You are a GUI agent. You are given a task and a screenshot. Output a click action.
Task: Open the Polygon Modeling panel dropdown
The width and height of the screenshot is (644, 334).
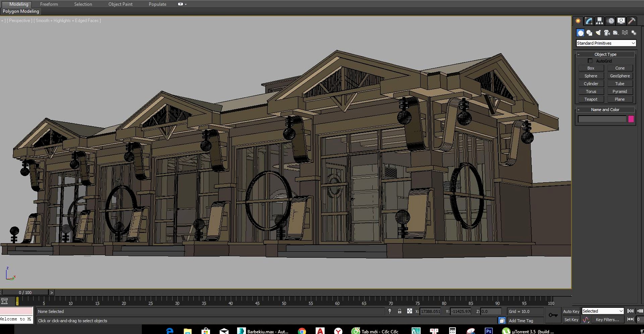coord(21,11)
